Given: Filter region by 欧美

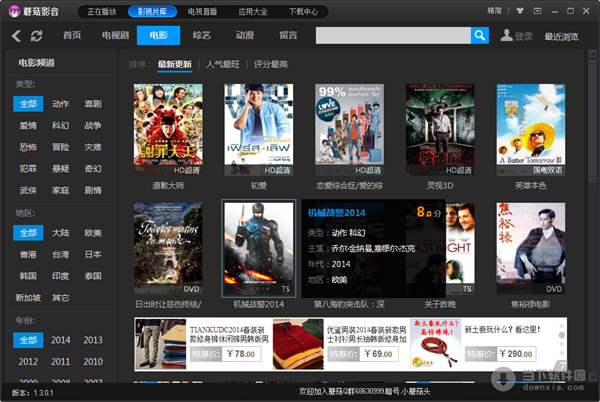Looking at the screenshot, I should coord(93,233).
